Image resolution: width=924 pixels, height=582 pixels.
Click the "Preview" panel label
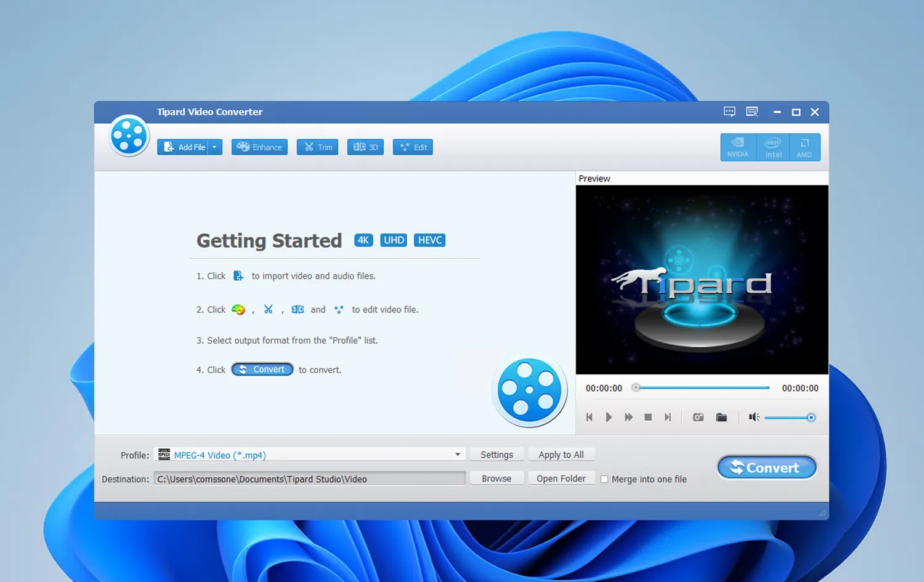pyautogui.click(x=594, y=179)
